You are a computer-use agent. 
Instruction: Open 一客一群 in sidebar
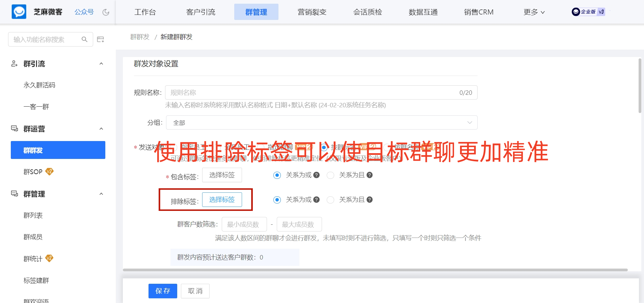[36, 107]
